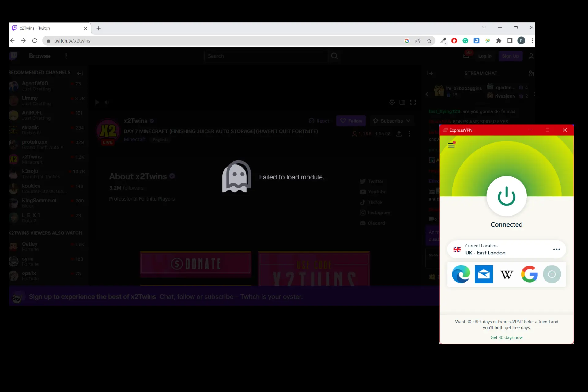Open the TikTok profile icon
588x392 pixels.
362,202
